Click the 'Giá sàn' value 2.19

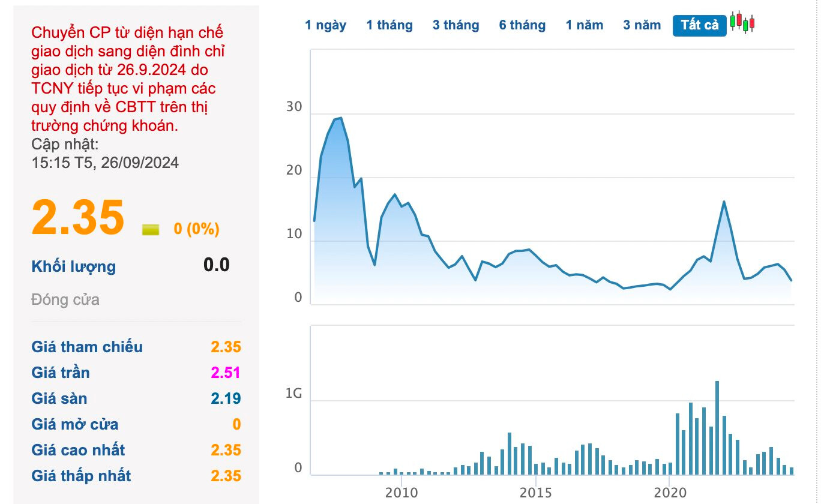pyautogui.click(x=225, y=398)
